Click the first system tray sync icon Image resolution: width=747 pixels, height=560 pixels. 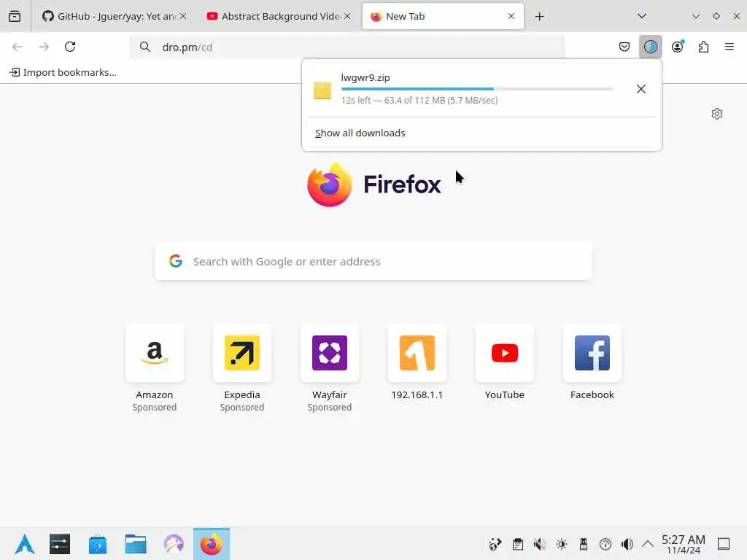point(495,544)
